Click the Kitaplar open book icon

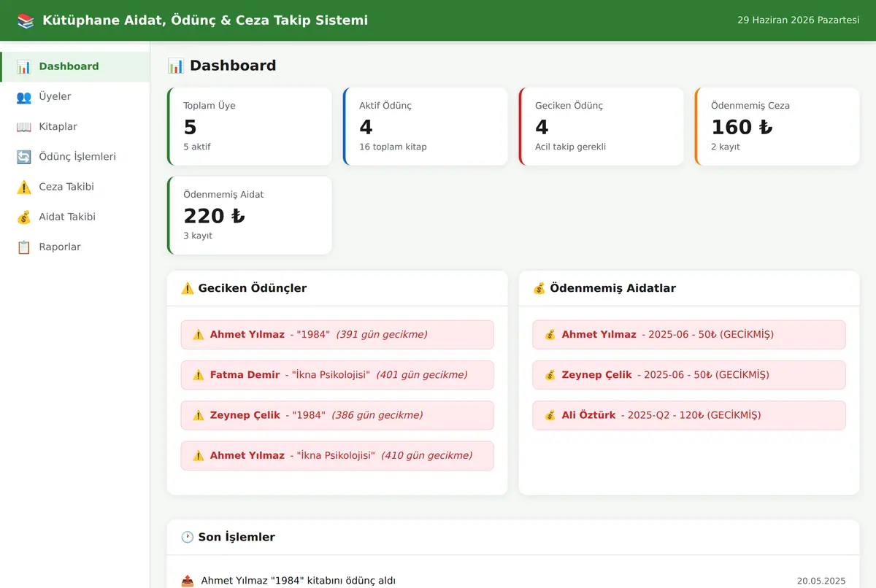click(x=24, y=127)
